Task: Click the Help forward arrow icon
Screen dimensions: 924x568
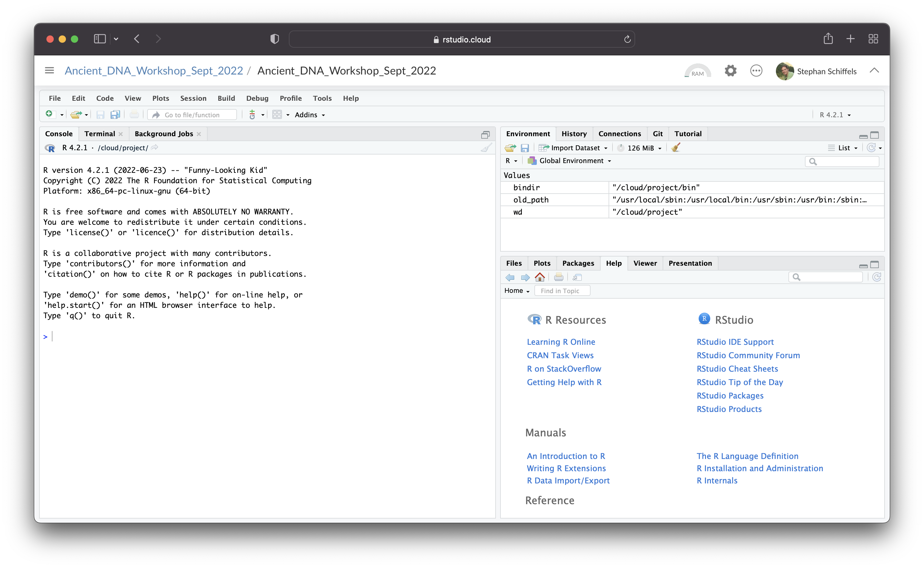Action: click(x=525, y=277)
